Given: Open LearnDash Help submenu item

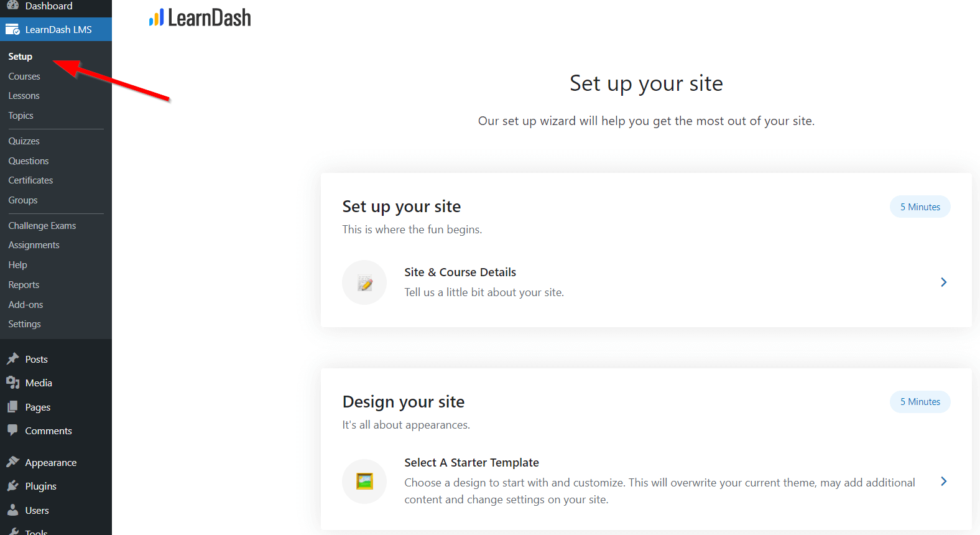Looking at the screenshot, I should [17, 265].
